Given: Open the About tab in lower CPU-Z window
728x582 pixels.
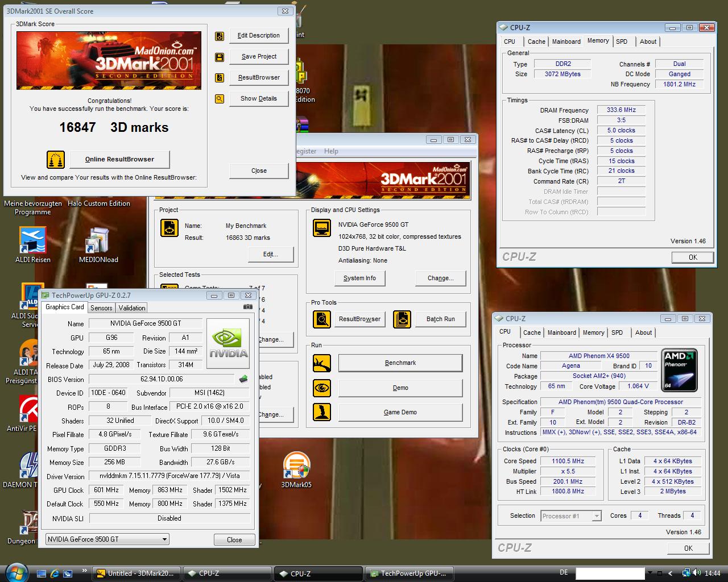Looking at the screenshot, I should tap(643, 332).
